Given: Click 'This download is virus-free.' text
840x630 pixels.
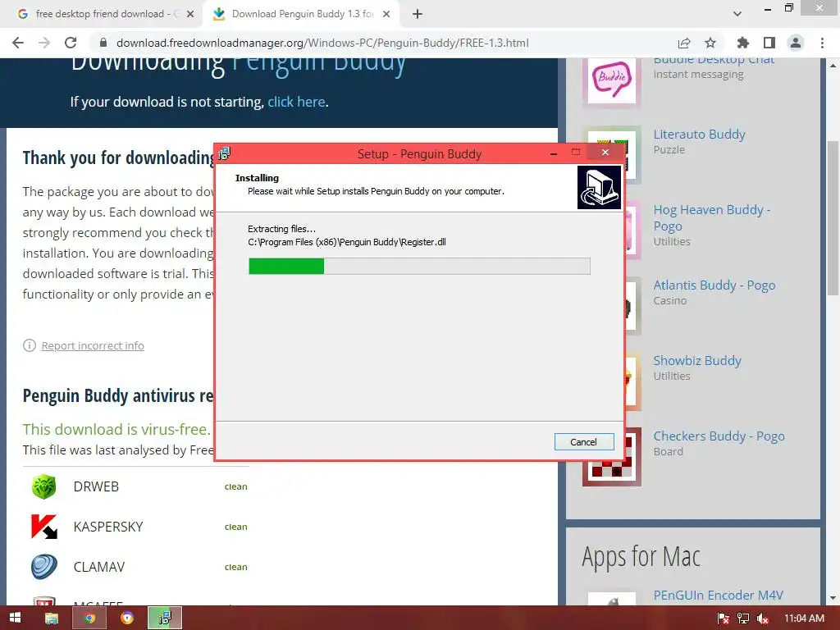Looking at the screenshot, I should pos(116,429).
